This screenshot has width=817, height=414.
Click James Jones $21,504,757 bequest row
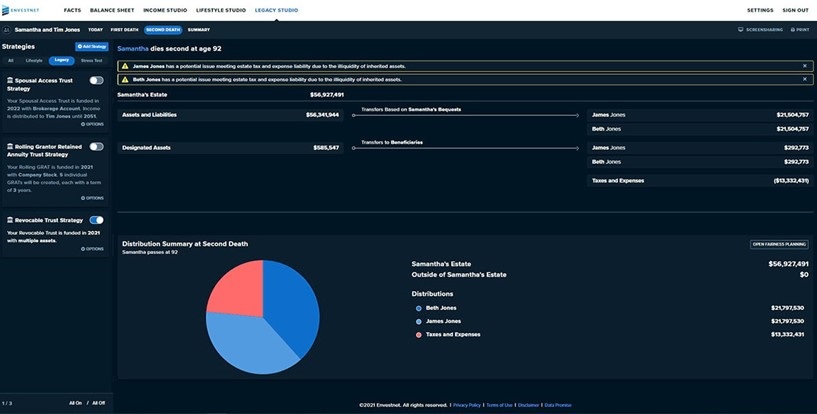pos(700,115)
